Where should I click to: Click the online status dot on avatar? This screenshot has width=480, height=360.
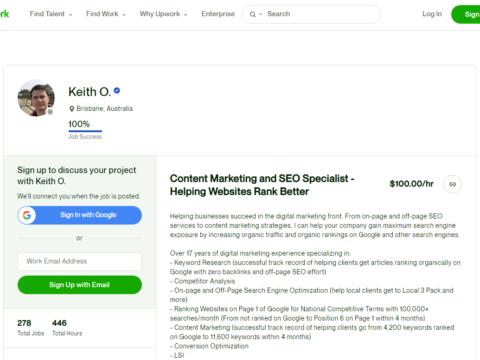click(x=50, y=112)
